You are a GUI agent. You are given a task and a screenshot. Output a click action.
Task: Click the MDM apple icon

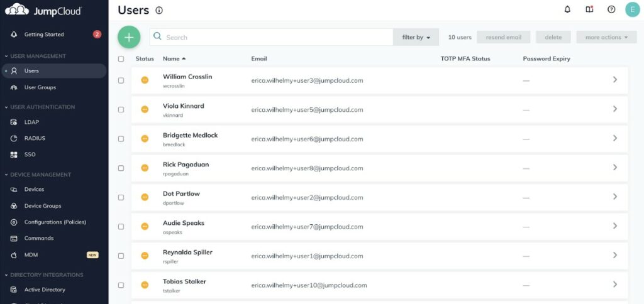click(14, 255)
